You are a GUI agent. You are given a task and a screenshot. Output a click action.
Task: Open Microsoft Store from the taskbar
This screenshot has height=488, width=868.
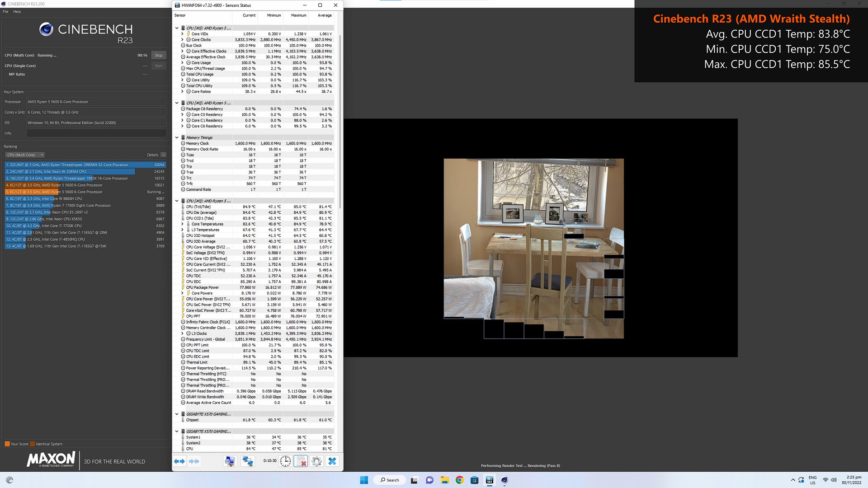(x=474, y=480)
